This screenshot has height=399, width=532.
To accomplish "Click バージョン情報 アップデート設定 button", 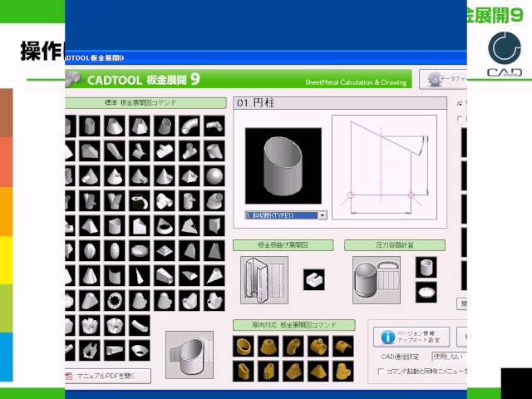I will click(411, 337).
